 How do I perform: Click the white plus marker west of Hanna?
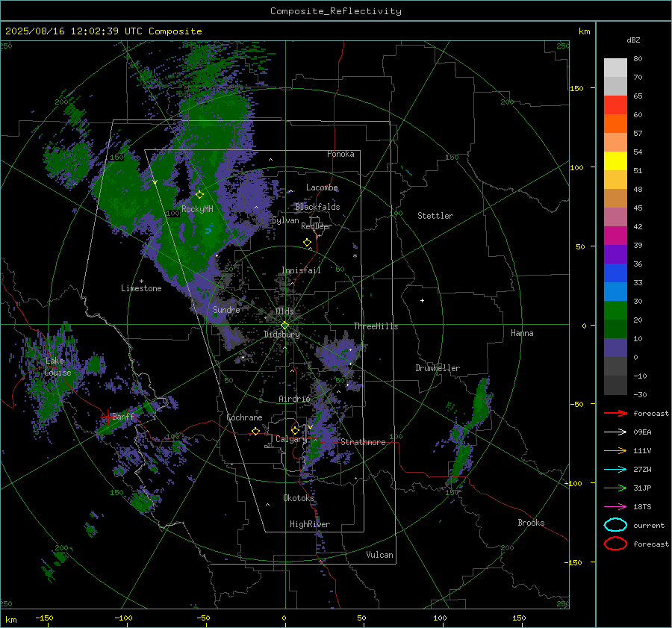[x=422, y=300]
